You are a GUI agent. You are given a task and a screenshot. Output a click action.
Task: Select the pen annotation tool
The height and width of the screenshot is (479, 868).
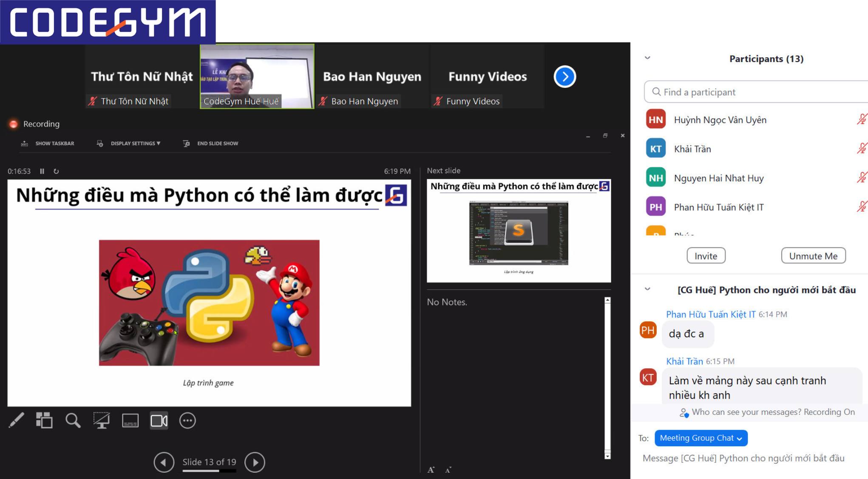[x=17, y=420]
